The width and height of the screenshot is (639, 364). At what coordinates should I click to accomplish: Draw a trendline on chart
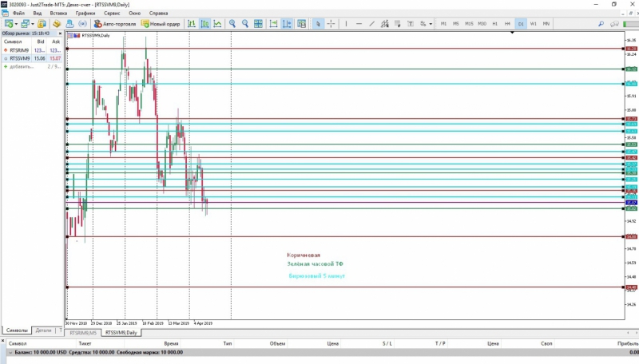point(371,24)
